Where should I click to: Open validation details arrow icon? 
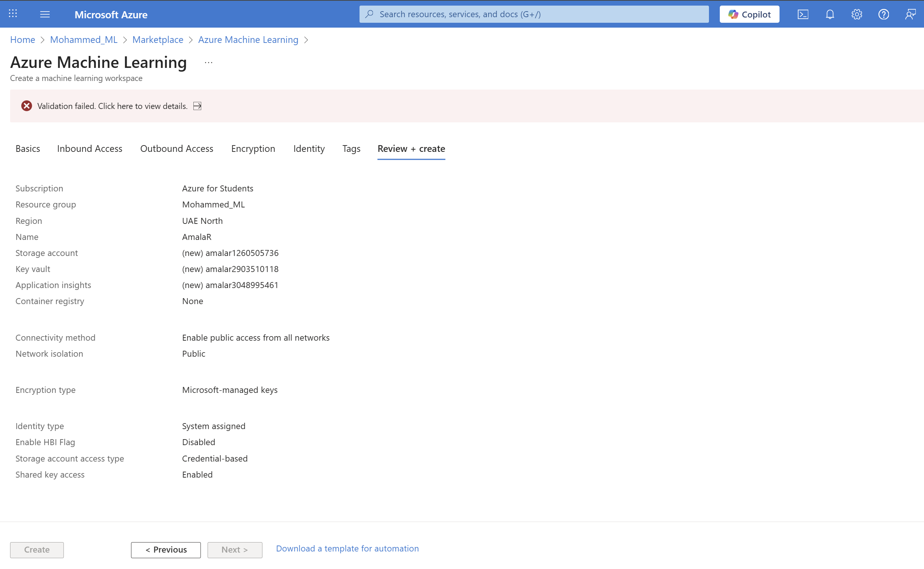click(197, 106)
